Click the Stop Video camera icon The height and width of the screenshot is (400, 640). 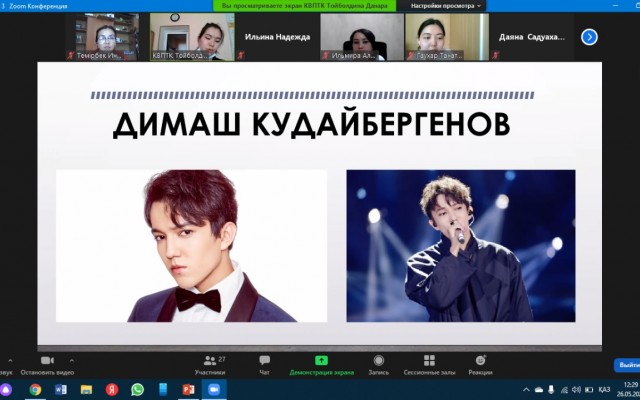(x=46, y=361)
